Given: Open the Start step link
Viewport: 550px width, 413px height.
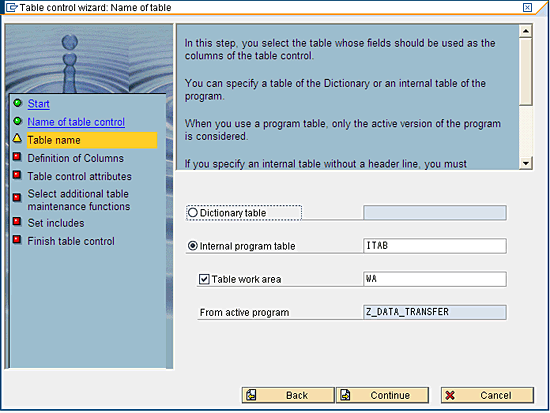Looking at the screenshot, I should [x=39, y=104].
